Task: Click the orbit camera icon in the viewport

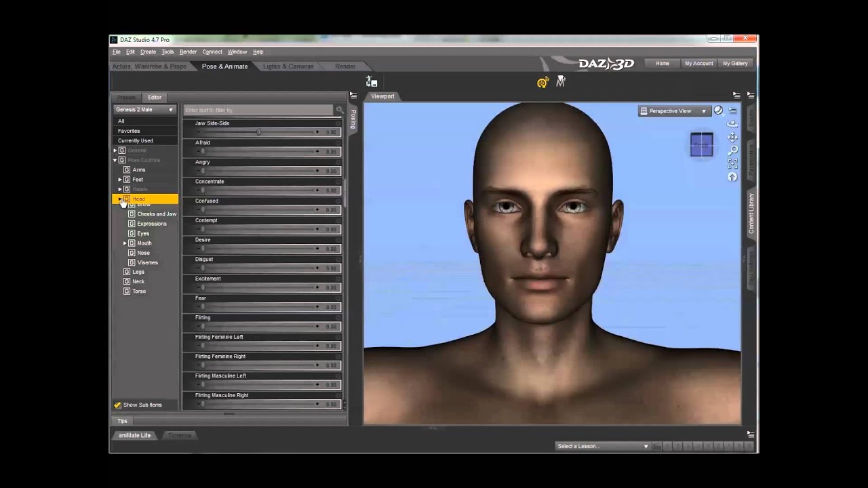Action: tap(732, 124)
